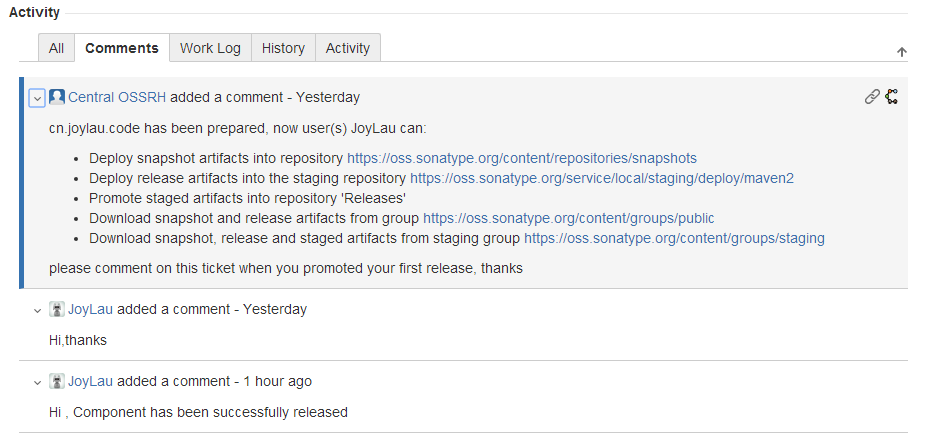Click the comment actions icon beside permalink

892,97
